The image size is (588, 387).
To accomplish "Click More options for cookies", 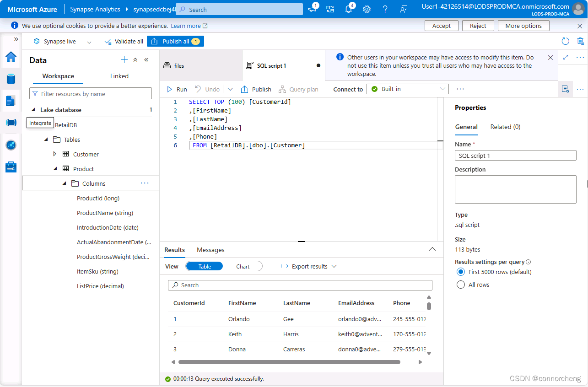I will point(523,26).
